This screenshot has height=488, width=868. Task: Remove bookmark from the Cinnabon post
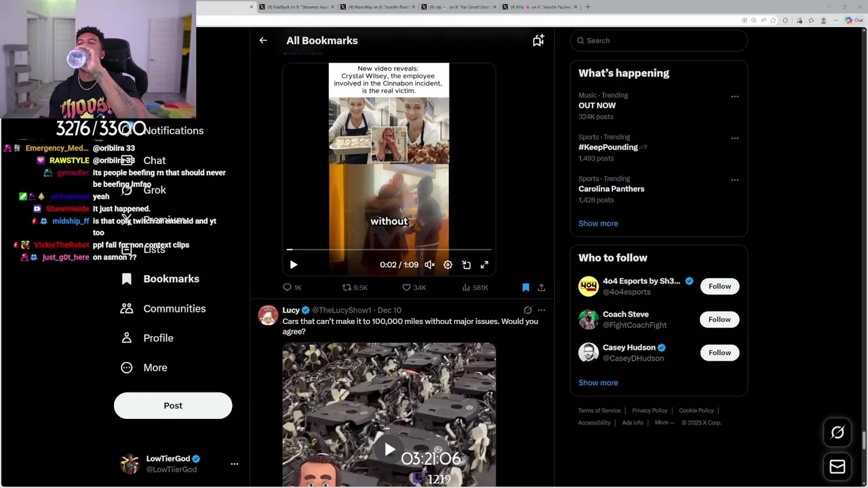(526, 287)
